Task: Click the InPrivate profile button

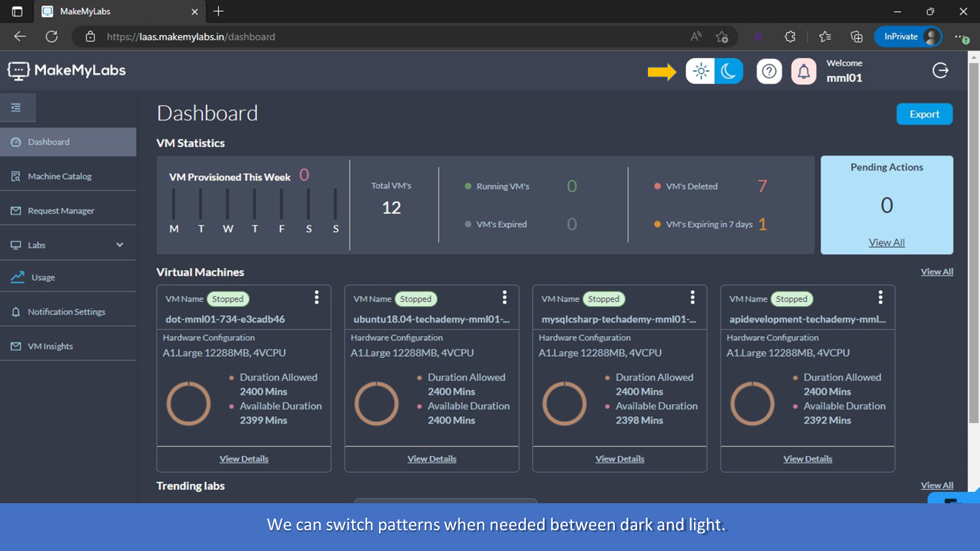Action: 908,37
